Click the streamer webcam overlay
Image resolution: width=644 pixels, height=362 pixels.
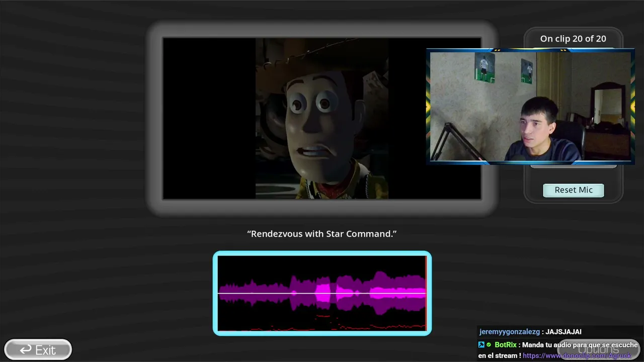(530, 107)
